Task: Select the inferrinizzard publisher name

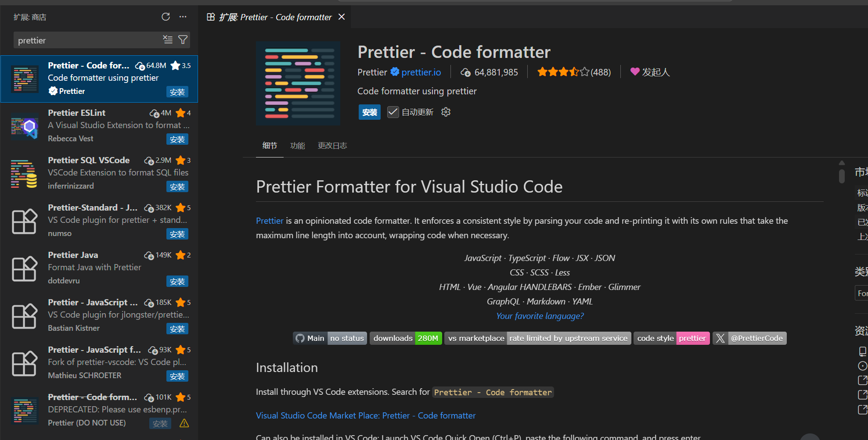Action: point(71,186)
